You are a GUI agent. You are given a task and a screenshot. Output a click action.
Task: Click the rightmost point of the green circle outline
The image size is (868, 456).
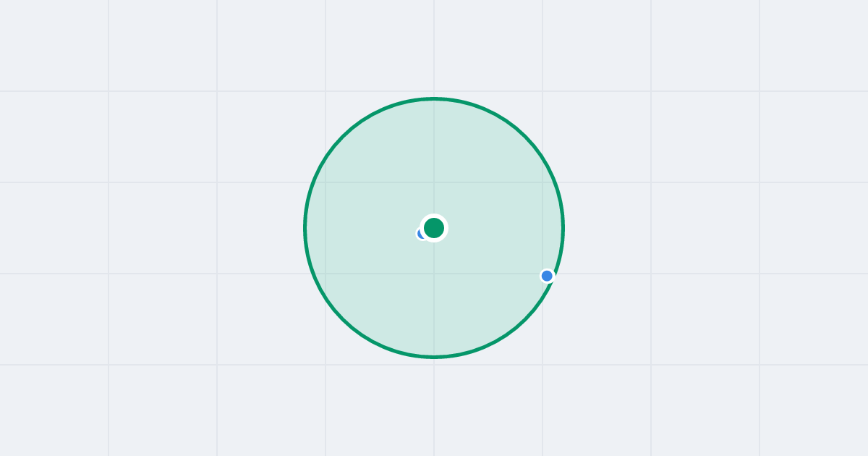coord(563,228)
